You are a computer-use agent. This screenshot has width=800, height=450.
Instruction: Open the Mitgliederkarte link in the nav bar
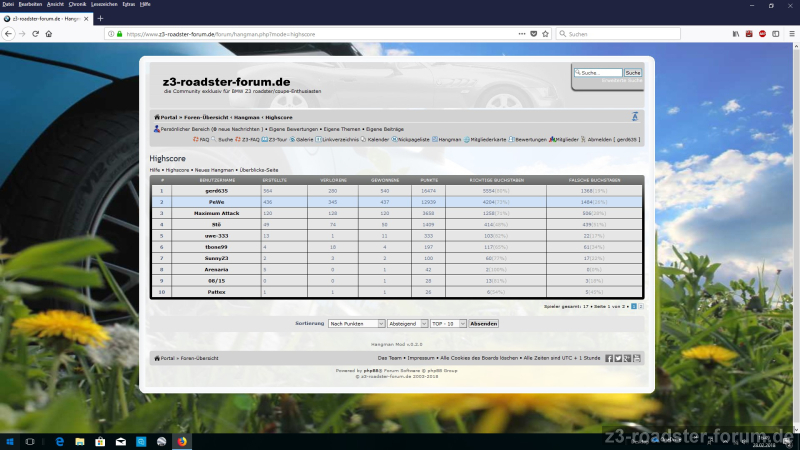tap(490, 139)
